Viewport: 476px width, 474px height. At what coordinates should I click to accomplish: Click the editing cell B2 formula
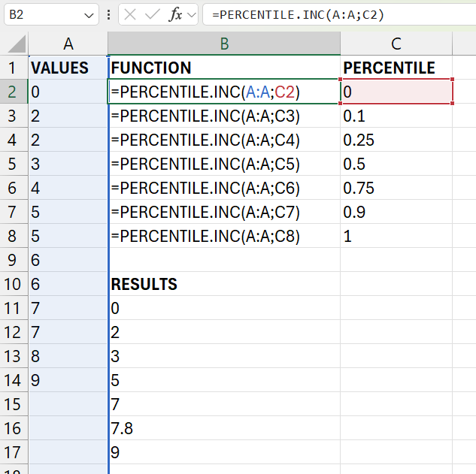[224, 92]
